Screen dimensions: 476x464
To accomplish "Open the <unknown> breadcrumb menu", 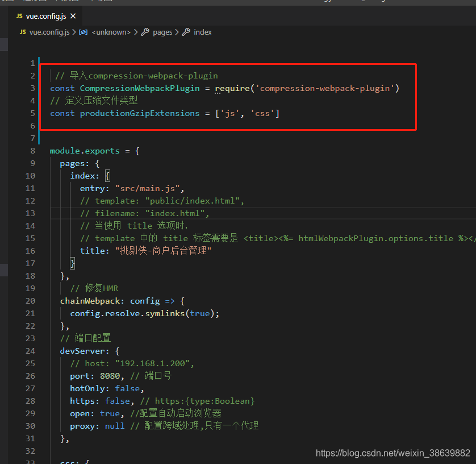I will coord(111,32).
